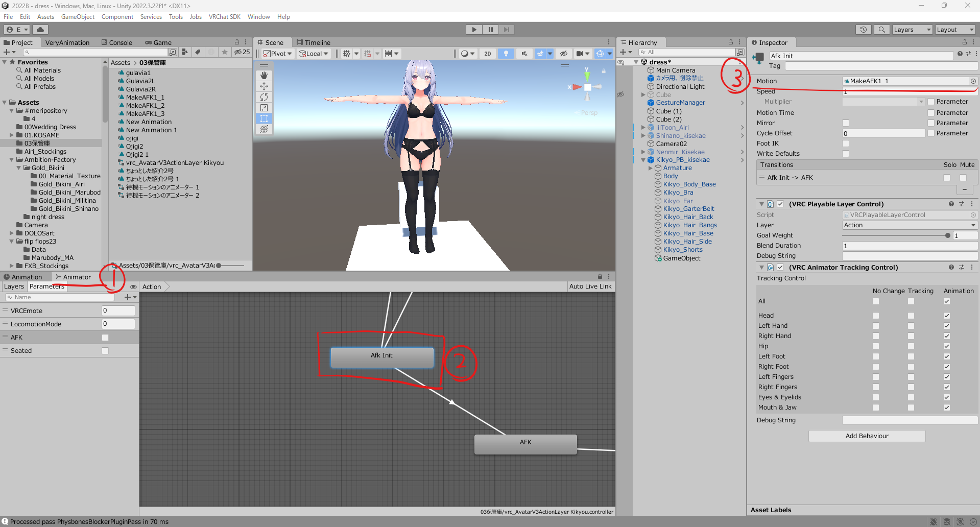The height and width of the screenshot is (527, 980).
Task: Open the Component menu
Action: click(117, 17)
